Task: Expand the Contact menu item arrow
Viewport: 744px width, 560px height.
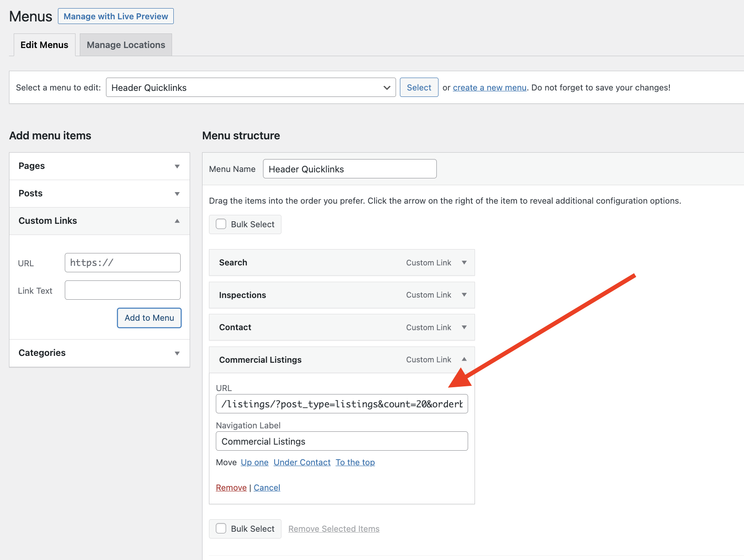Action: tap(464, 328)
